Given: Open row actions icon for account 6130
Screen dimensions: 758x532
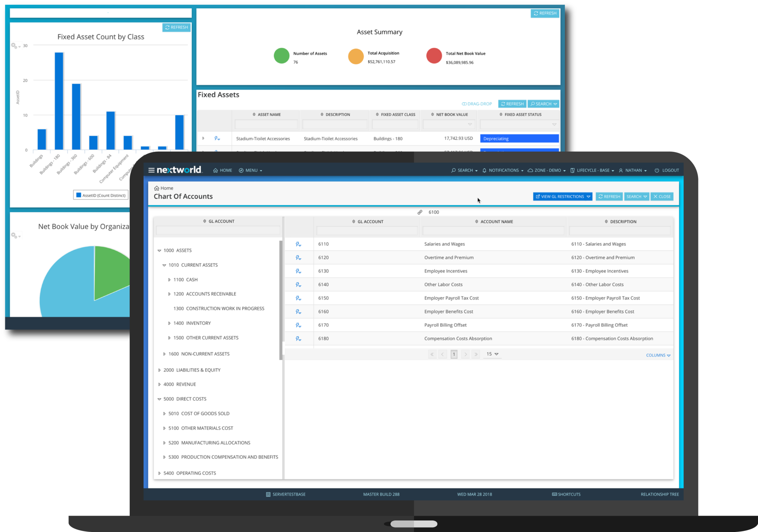Looking at the screenshot, I should (298, 271).
